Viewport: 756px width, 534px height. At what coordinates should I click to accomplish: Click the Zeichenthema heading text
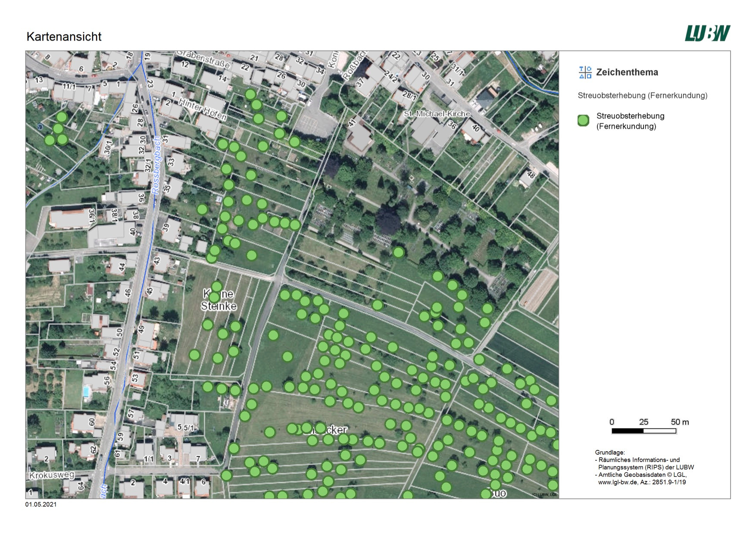627,72
